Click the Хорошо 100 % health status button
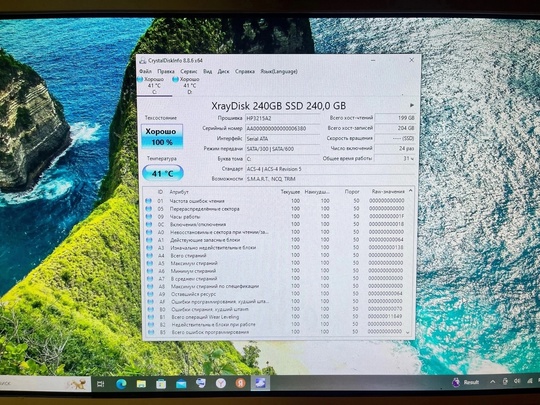The image size is (540, 405). tap(162, 137)
